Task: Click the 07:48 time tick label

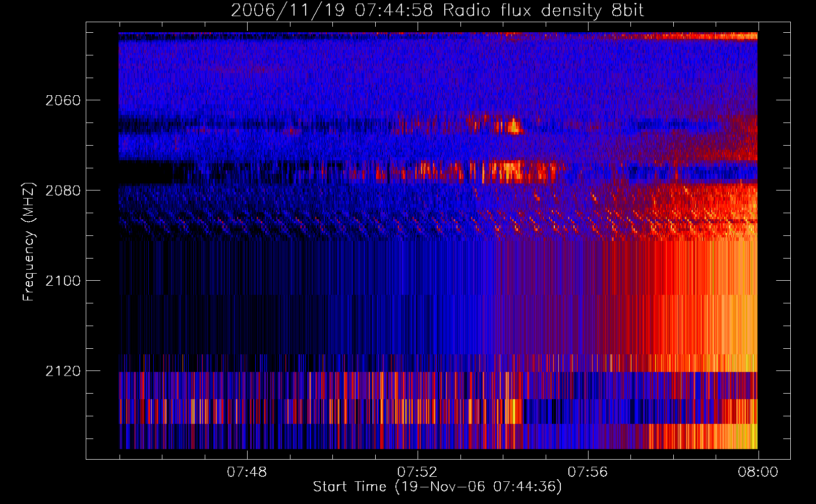Action: [247, 472]
